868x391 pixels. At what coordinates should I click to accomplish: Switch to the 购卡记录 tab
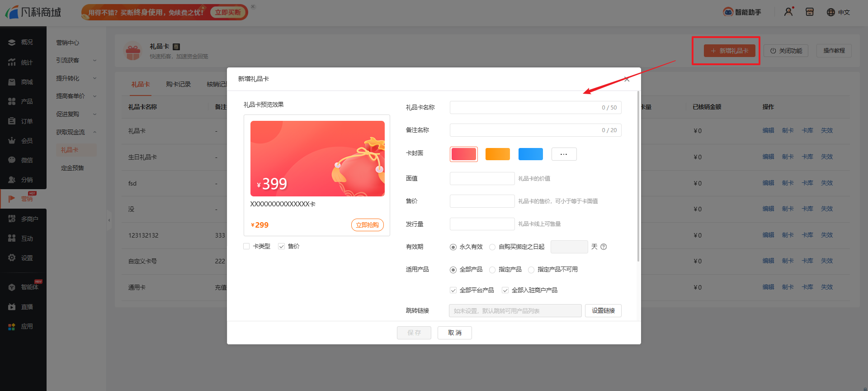point(178,84)
